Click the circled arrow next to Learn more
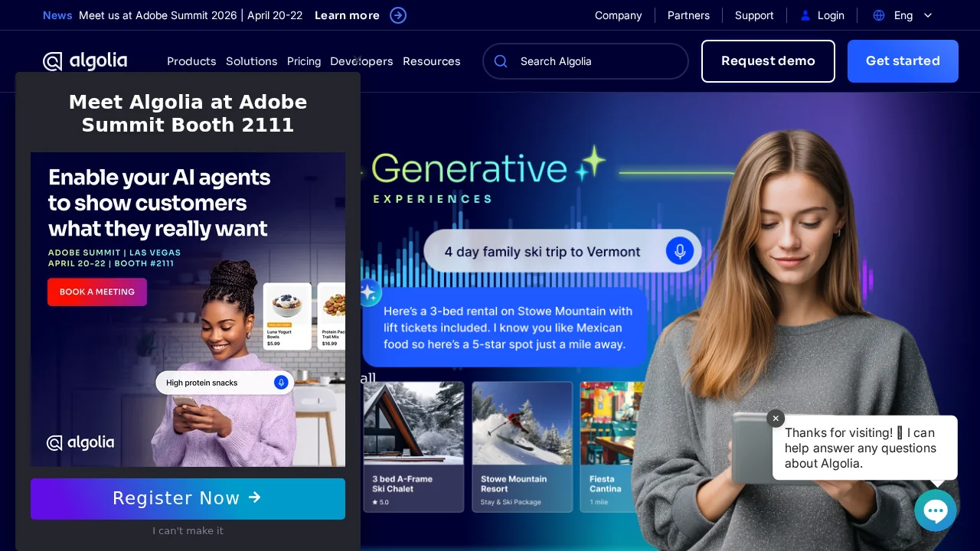 pos(398,15)
